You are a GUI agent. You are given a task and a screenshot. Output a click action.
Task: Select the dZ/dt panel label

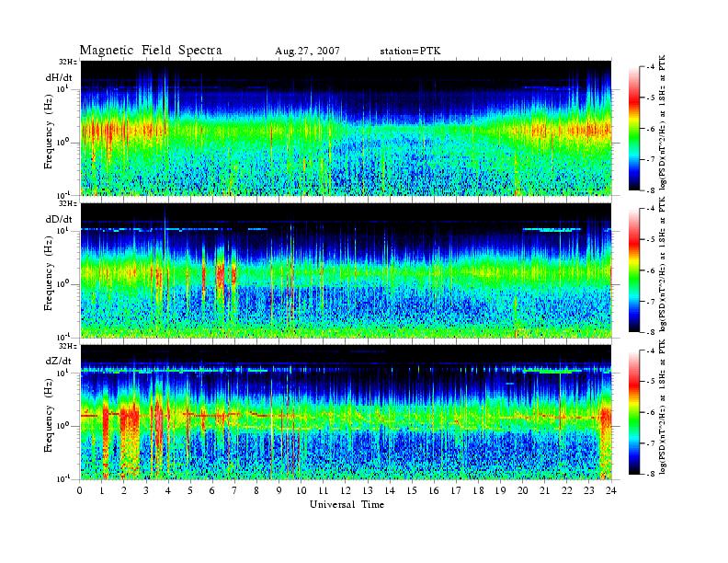point(59,361)
